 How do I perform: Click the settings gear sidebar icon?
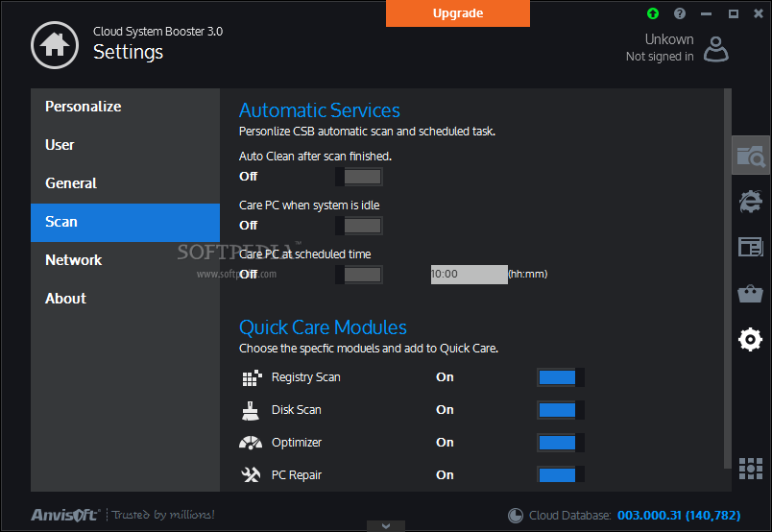click(x=750, y=339)
